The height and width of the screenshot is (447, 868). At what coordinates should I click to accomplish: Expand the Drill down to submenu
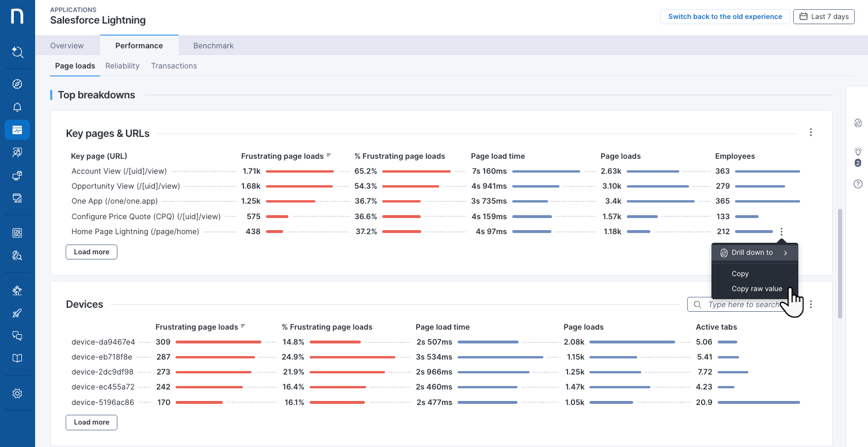click(755, 253)
